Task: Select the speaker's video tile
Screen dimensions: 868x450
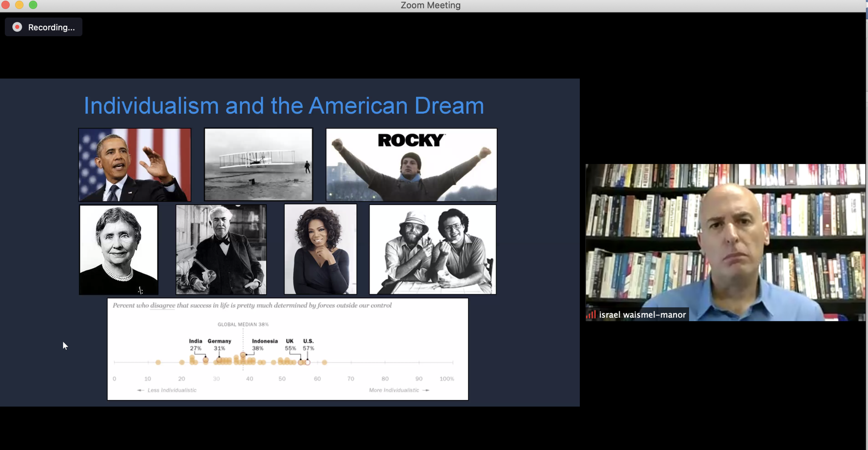Action: point(725,242)
